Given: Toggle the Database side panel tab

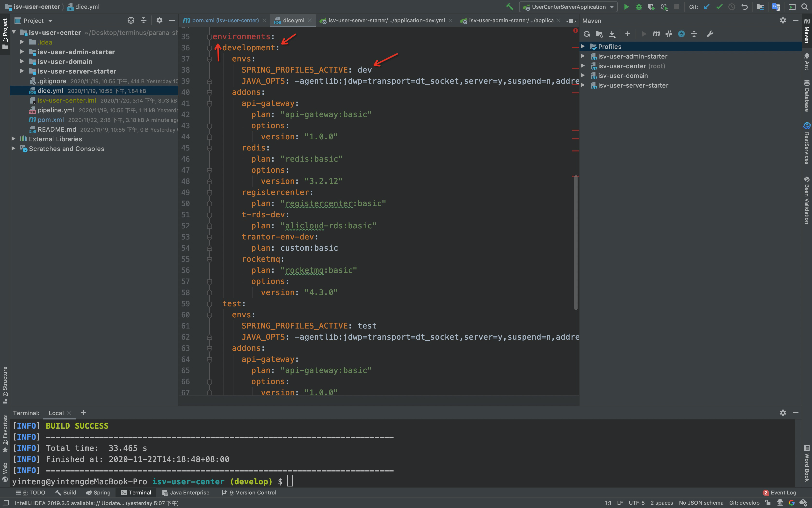Looking at the screenshot, I should (x=807, y=96).
